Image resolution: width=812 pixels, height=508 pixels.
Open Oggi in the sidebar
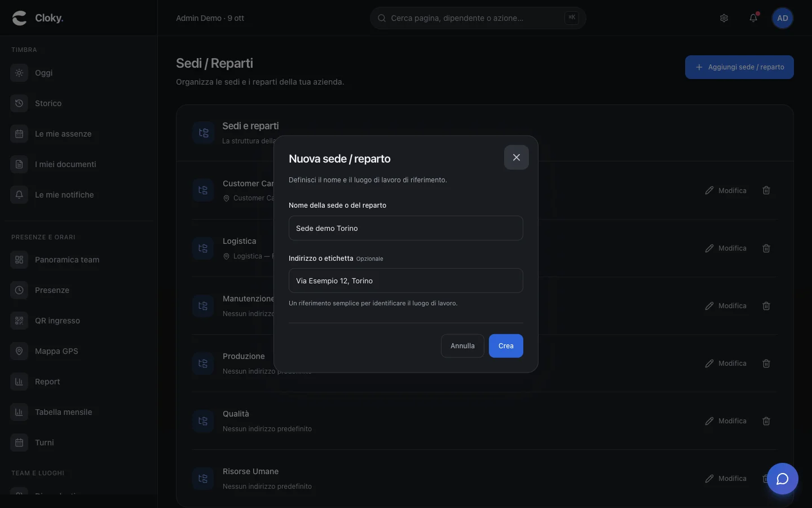pyautogui.click(x=79, y=73)
